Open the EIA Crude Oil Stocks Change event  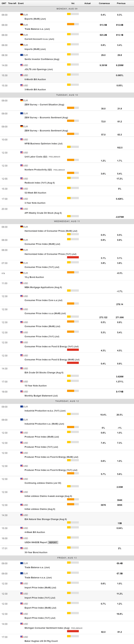tap(44, 373)
